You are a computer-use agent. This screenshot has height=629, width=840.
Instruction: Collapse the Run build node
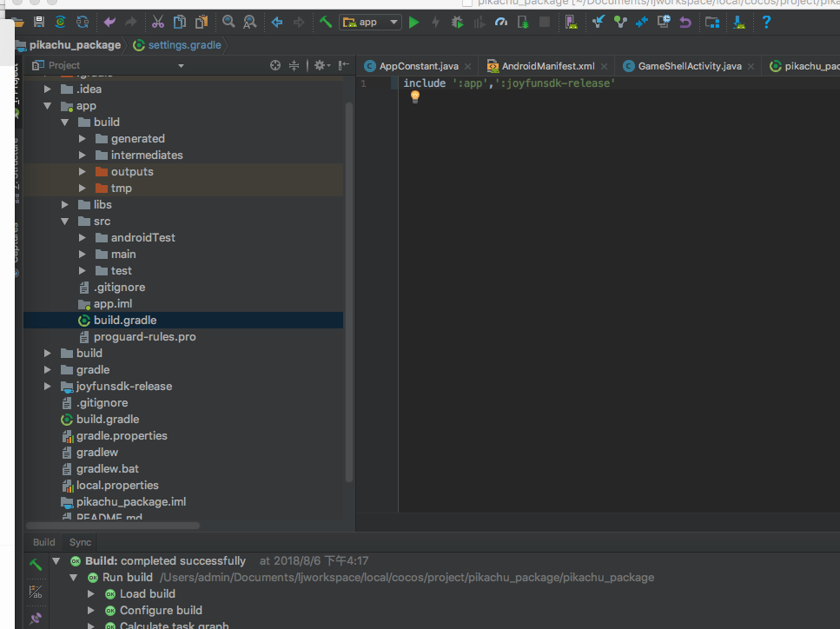pos(73,578)
